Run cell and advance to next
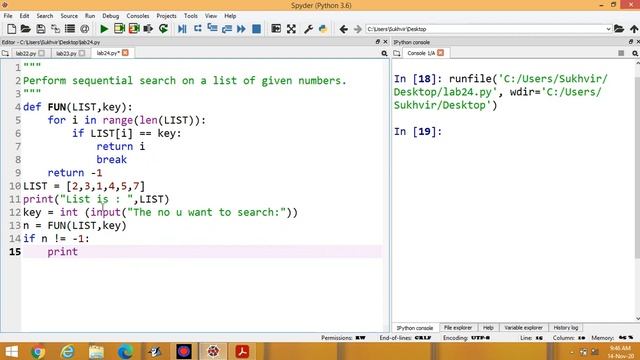This screenshot has width=640, height=360. 134,29
